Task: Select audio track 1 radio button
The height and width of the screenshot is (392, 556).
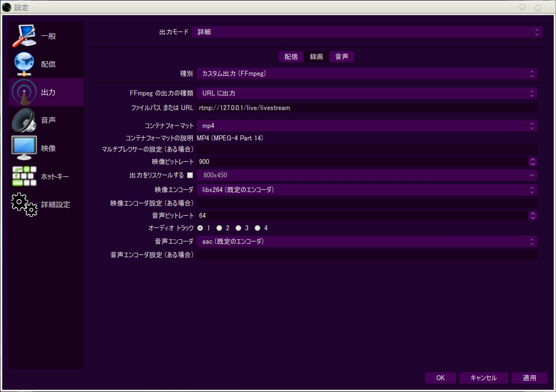Action: pyautogui.click(x=200, y=228)
